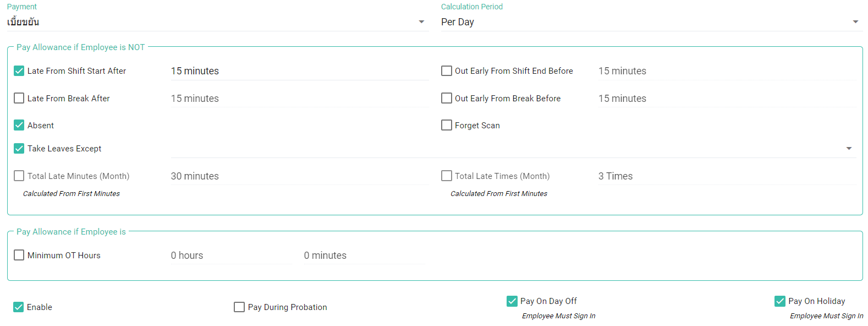Tick the Forget Scan checkbox
This screenshot has height=326, width=868.
(x=447, y=126)
